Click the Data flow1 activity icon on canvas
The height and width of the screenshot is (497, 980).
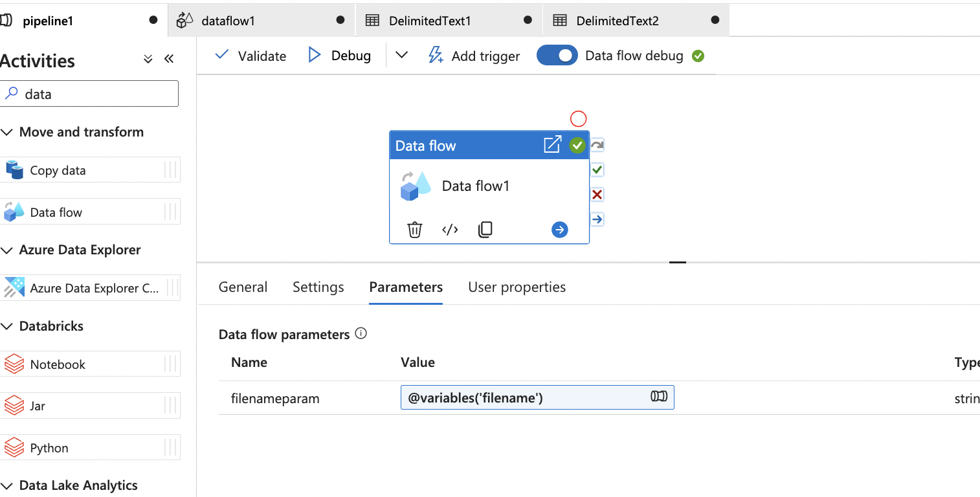416,186
